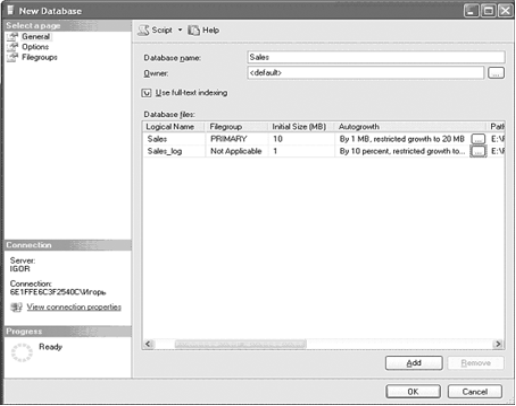This screenshot has width=516, height=406.
Task: Click the Not Applicable filegroup cell
Action: 236,151
